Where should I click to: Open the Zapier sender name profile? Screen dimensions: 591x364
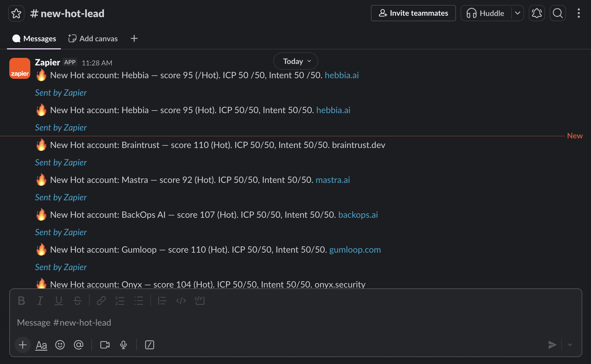click(47, 62)
